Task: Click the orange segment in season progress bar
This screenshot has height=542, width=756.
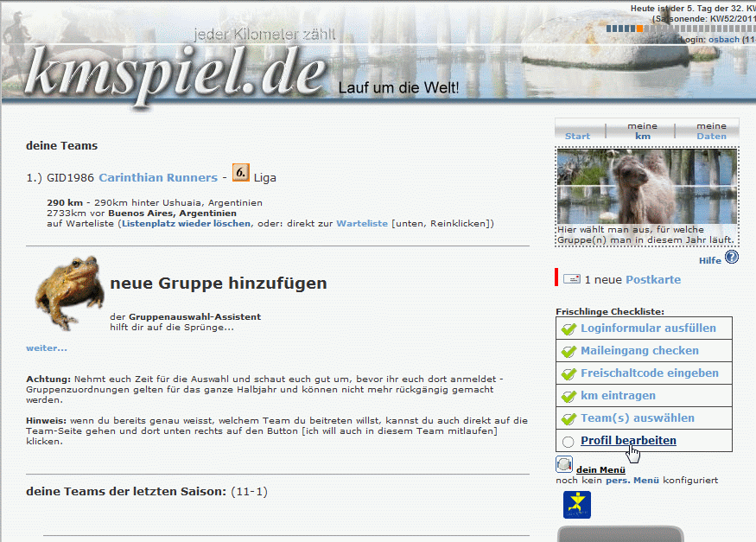Action: point(639,29)
